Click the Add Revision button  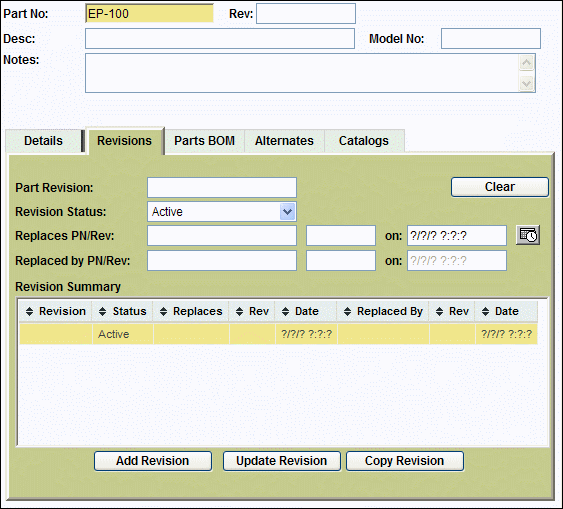click(153, 461)
